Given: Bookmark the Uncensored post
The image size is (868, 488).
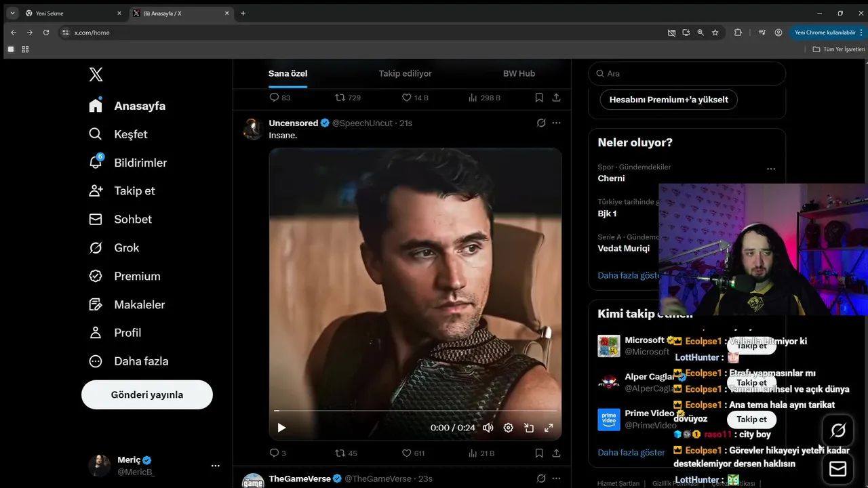Looking at the screenshot, I should pyautogui.click(x=539, y=453).
